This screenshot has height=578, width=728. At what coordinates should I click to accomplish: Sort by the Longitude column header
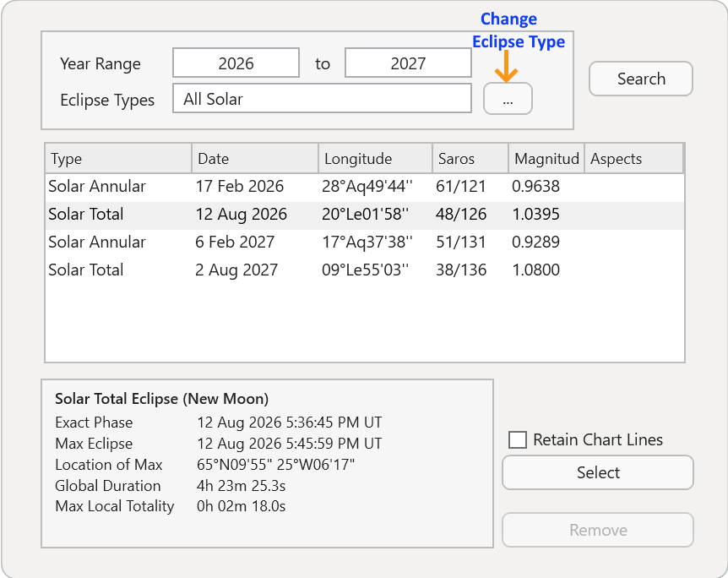click(x=375, y=158)
